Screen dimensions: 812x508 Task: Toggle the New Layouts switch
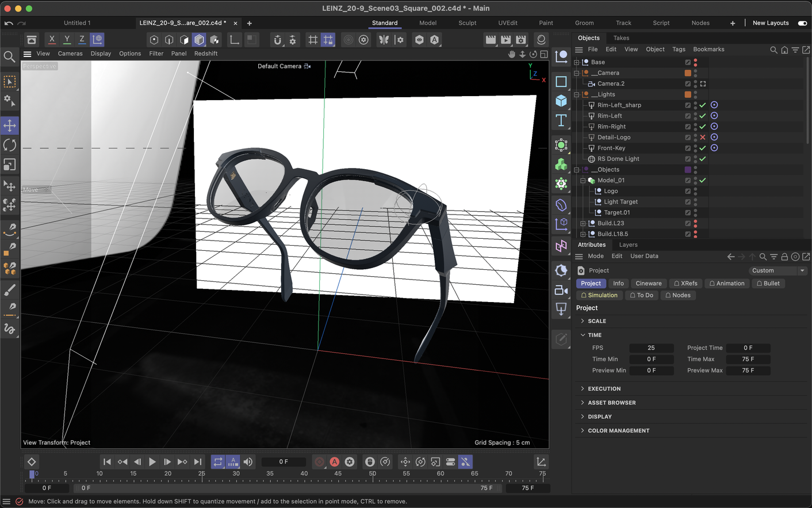tap(802, 23)
